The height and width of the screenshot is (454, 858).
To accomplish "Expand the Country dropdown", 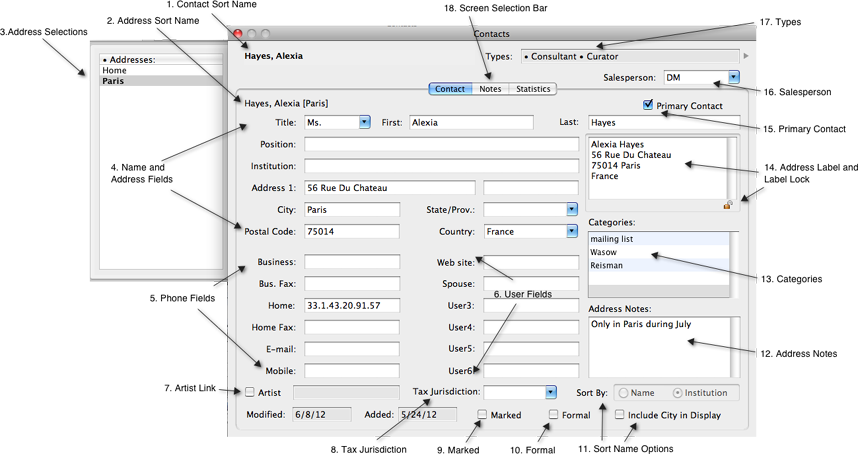I will click(572, 231).
